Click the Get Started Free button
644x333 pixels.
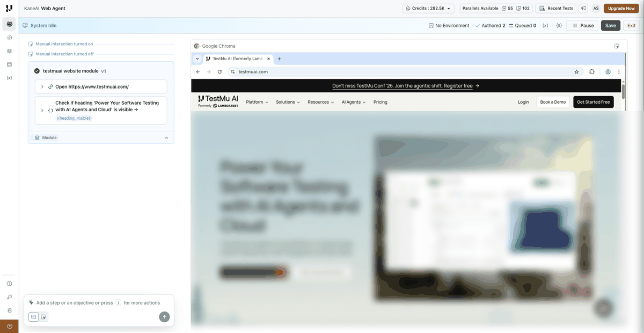pyautogui.click(x=594, y=102)
